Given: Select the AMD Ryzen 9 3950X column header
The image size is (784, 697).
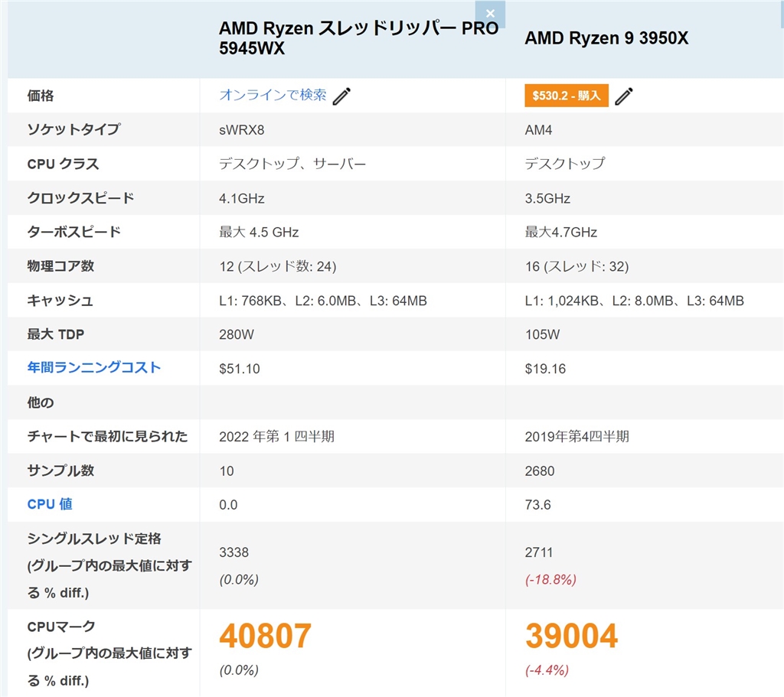Looking at the screenshot, I should pos(606,37).
